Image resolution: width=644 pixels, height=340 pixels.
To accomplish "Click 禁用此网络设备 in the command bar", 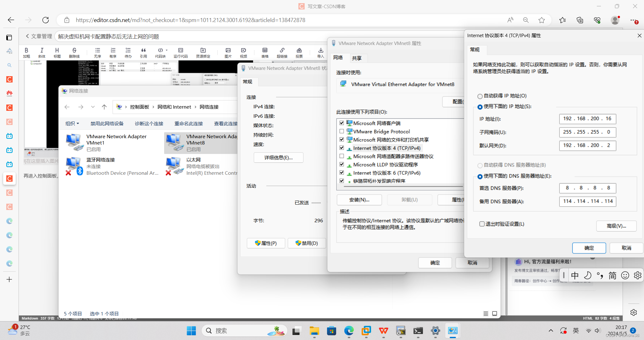I will coord(107,124).
